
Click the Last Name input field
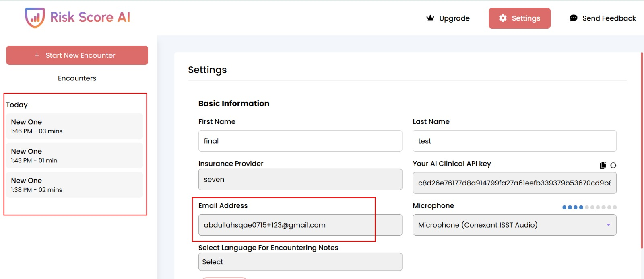click(x=514, y=141)
